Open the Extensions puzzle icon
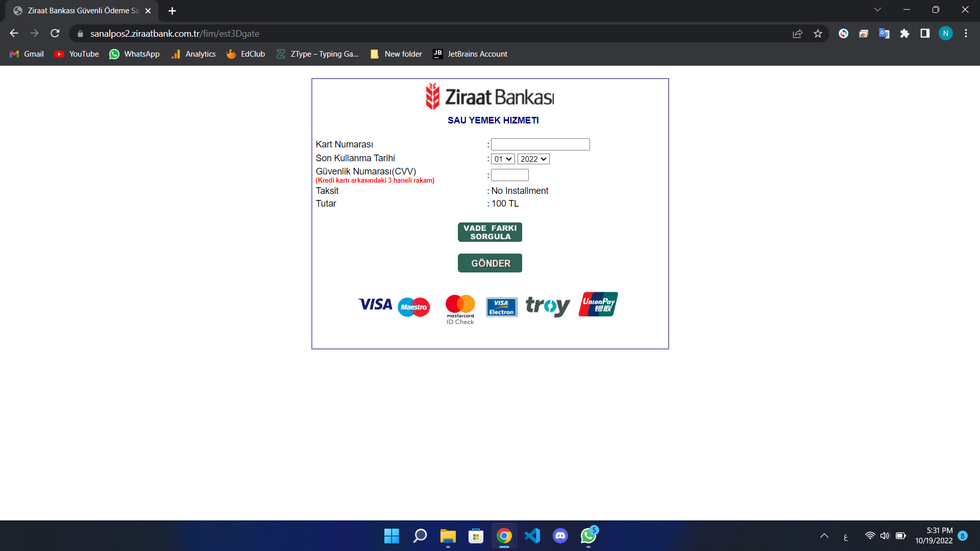The image size is (980, 551). coord(904,34)
